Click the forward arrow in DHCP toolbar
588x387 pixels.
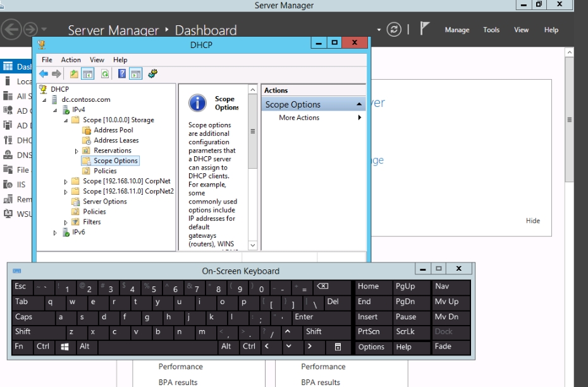[x=56, y=74]
